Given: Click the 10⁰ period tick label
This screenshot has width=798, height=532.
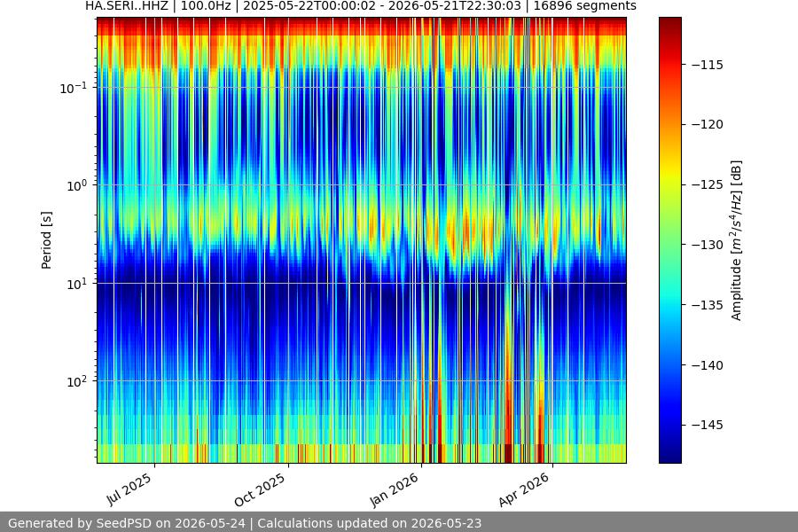Looking at the screenshot, I should [77, 186].
